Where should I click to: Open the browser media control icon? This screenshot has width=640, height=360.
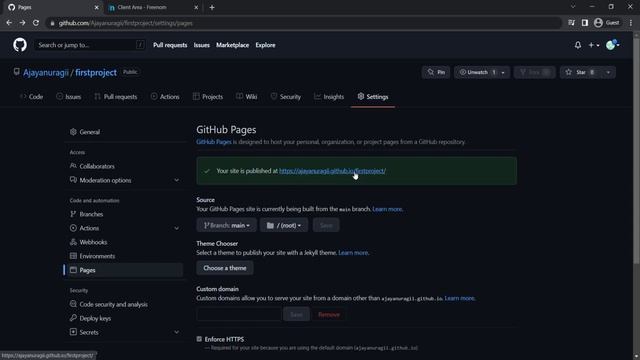571,23
